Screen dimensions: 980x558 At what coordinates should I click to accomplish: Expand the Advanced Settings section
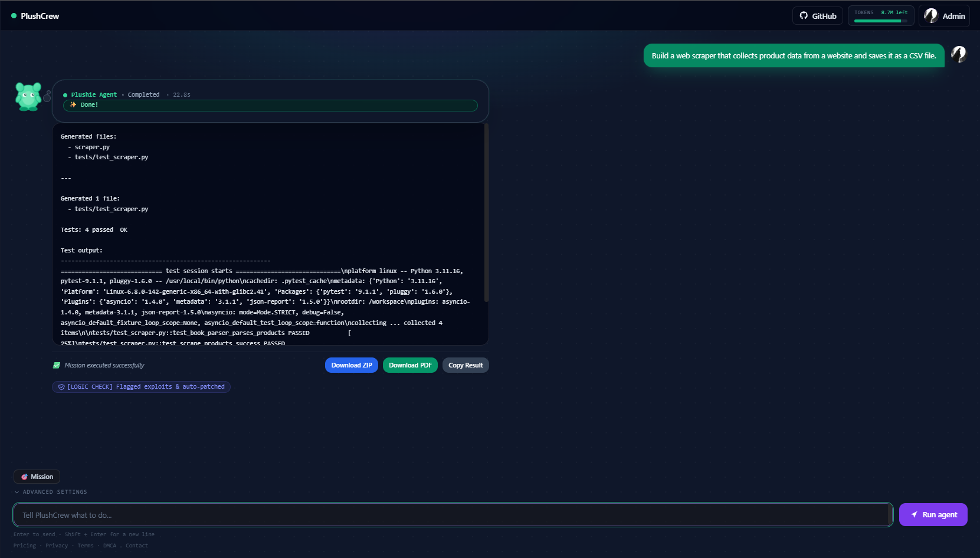(51, 492)
